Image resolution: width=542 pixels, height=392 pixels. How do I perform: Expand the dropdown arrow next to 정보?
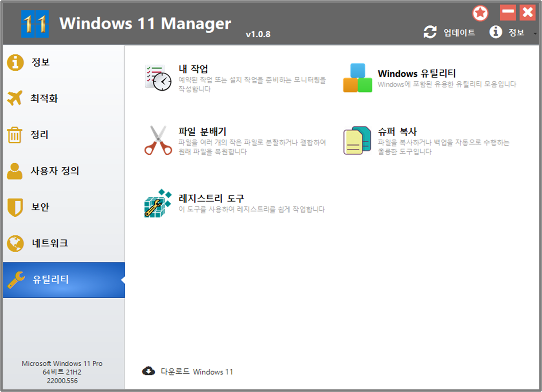point(535,34)
